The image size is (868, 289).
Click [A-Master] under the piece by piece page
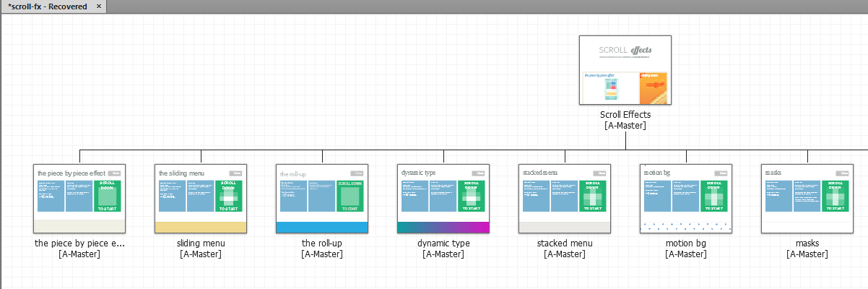(79, 254)
